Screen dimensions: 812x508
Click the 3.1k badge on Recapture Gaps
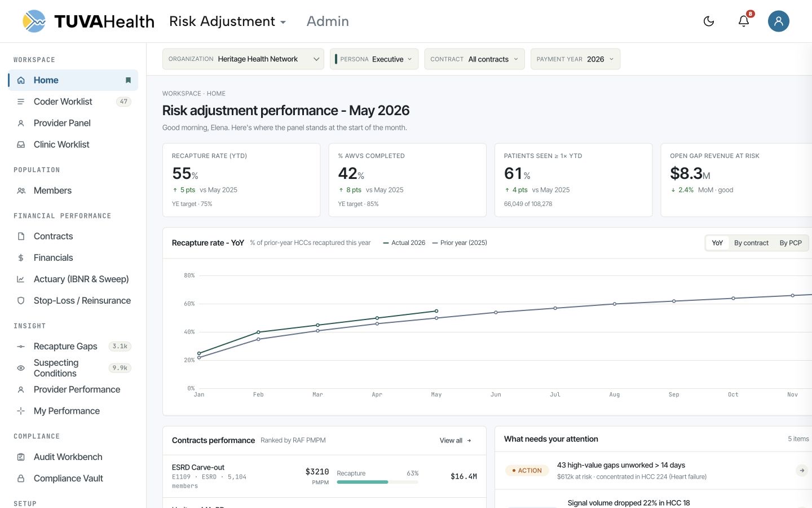pyautogui.click(x=120, y=347)
